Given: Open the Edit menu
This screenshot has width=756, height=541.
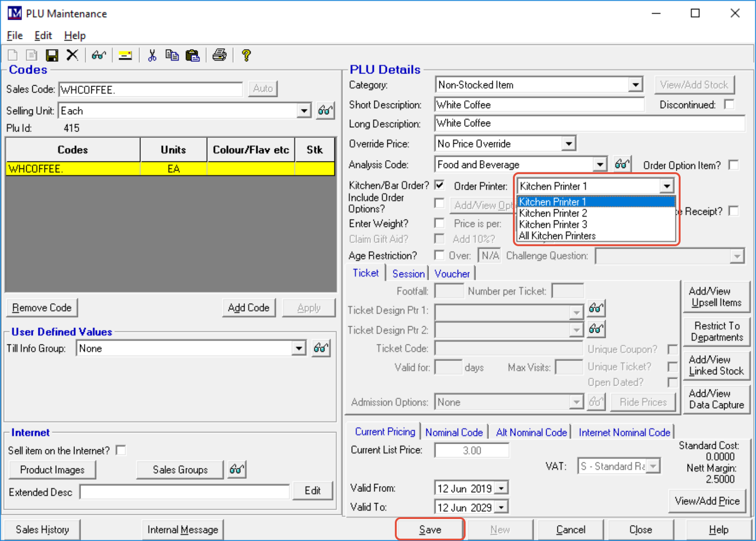Looking at the screenshot, I should (x=43, y=36).
